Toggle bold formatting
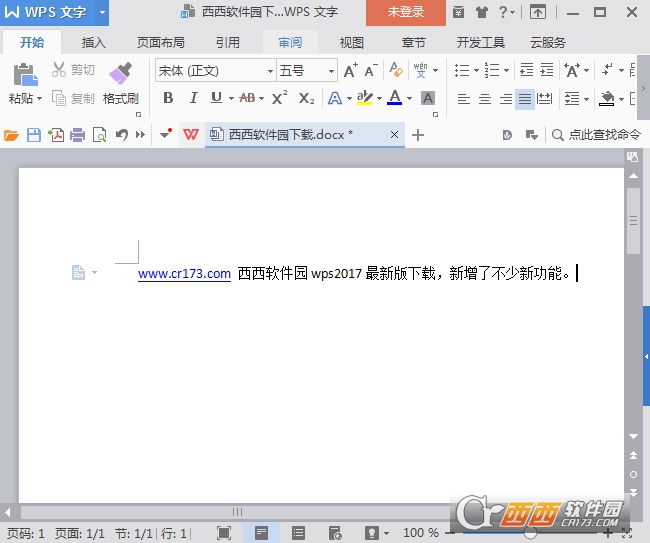Image resolution: width=650 pixels, height=543 pixels. [x=168, y=98]
